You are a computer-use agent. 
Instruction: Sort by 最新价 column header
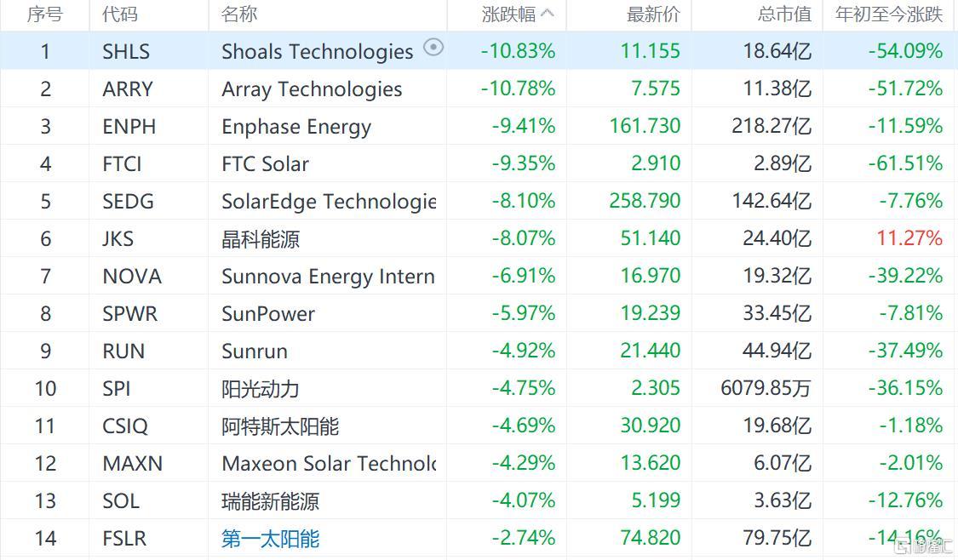coord(653,14)
